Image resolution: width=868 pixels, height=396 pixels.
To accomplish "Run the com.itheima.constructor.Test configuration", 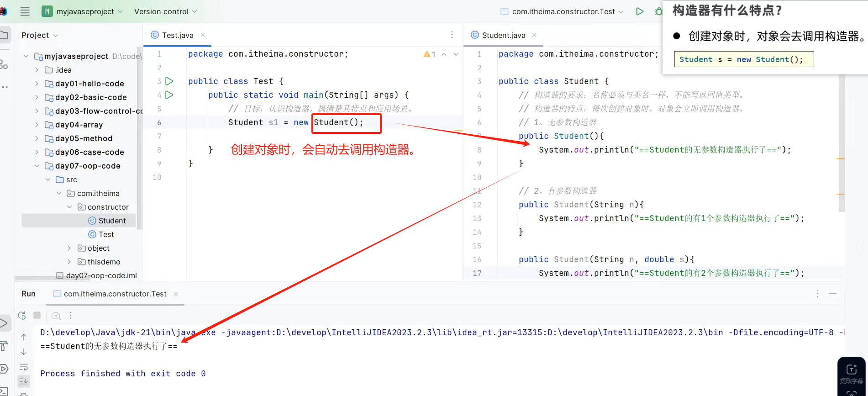I will coord(640,11).
